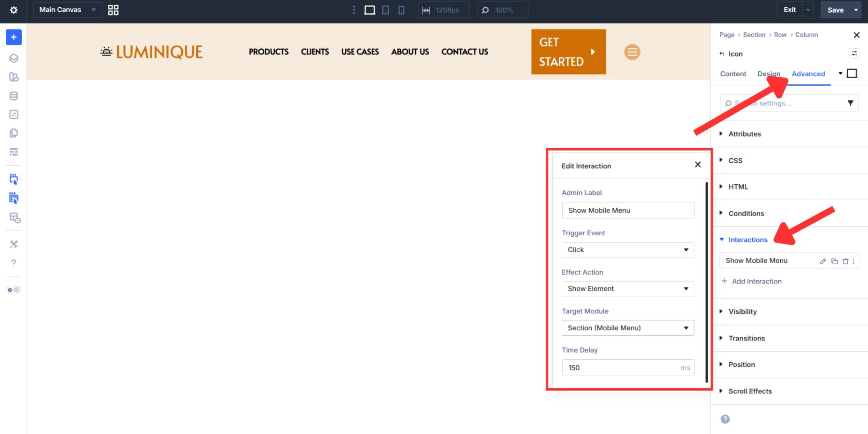Switch to the Design tab
Screen dimensions: 868x434
coord(769,74)
